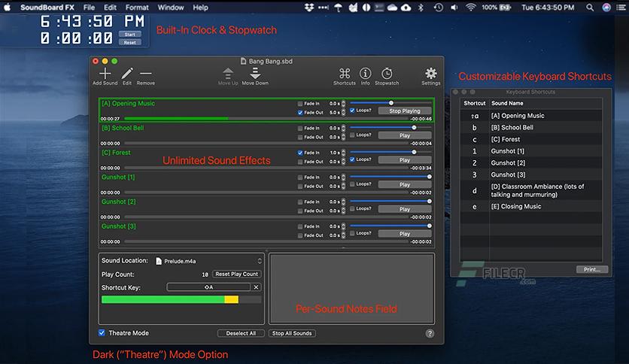Click inside the per-sound notes text area

[x=352, y=289]
